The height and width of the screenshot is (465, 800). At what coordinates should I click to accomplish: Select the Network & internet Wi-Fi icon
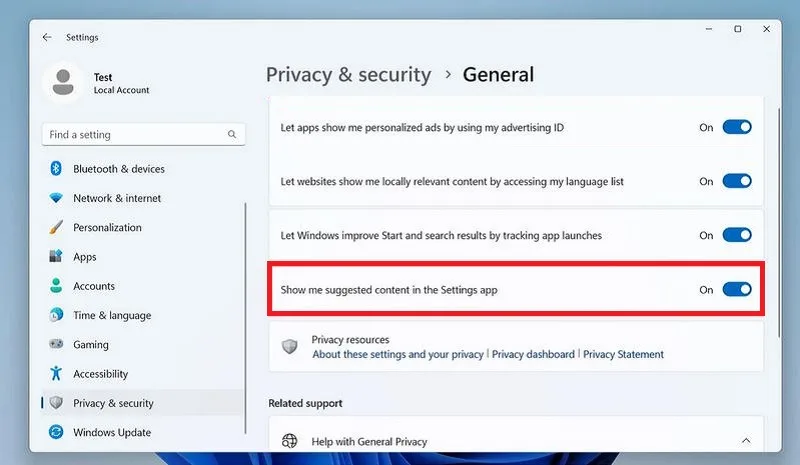(56, 198)
